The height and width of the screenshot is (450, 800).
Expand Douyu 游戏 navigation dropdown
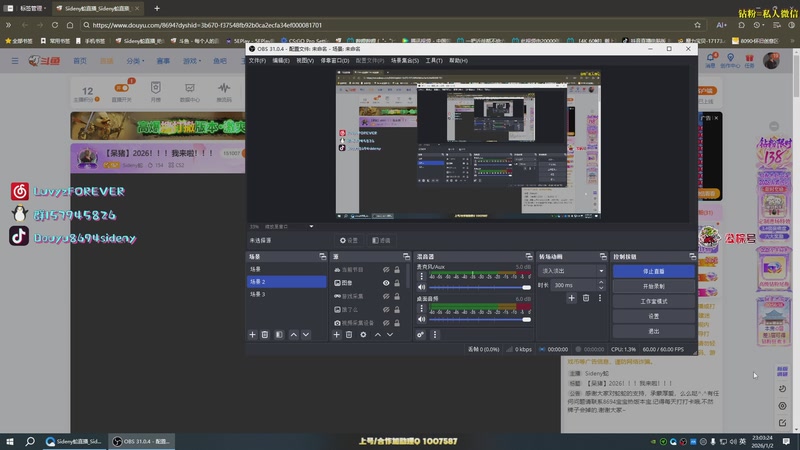coord(192,61)
